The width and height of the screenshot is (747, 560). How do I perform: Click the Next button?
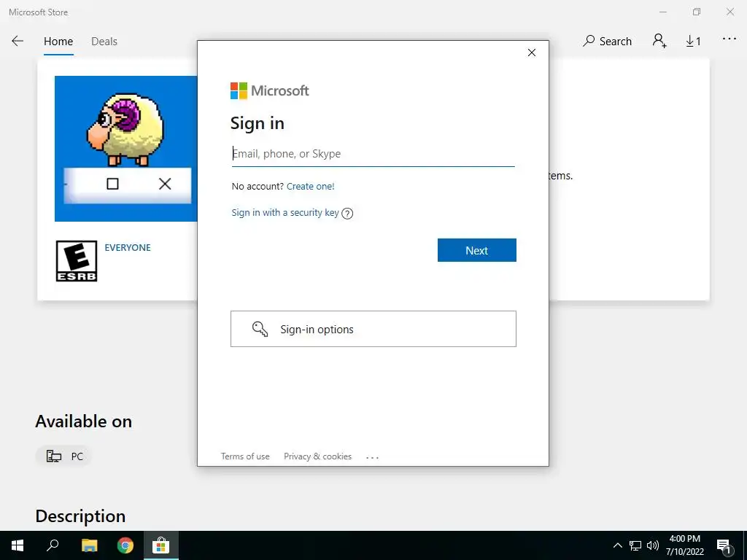(x=477, y=250)
